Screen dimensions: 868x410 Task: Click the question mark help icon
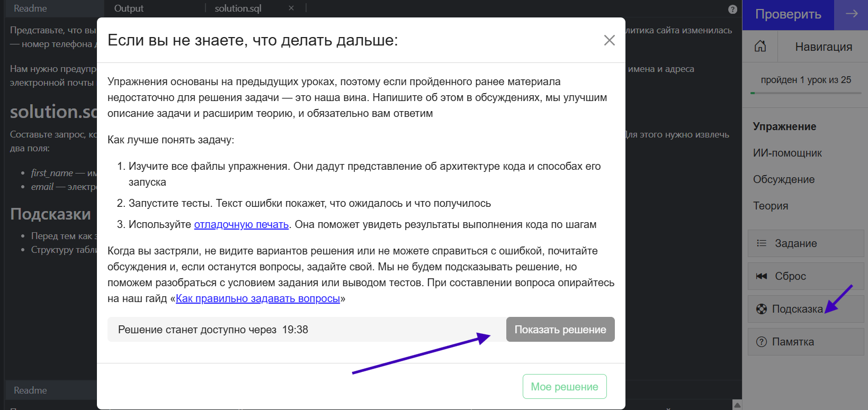[x=732, y=9]
